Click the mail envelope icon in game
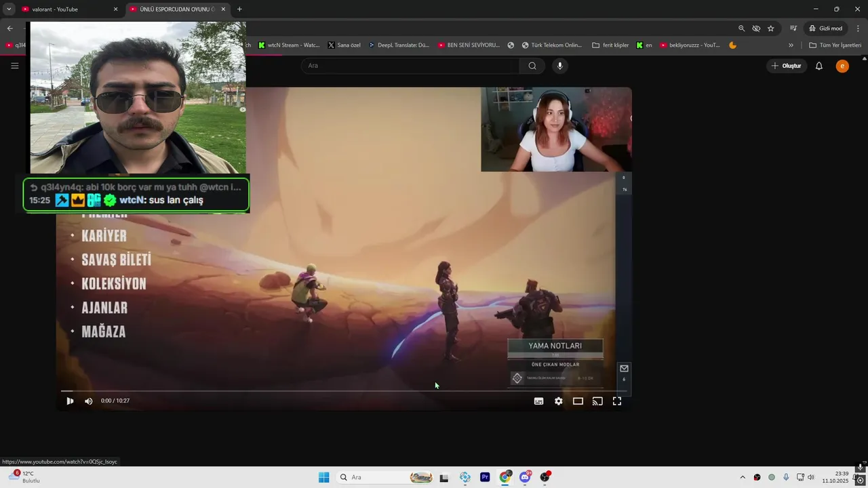 [x=624, y=369]
